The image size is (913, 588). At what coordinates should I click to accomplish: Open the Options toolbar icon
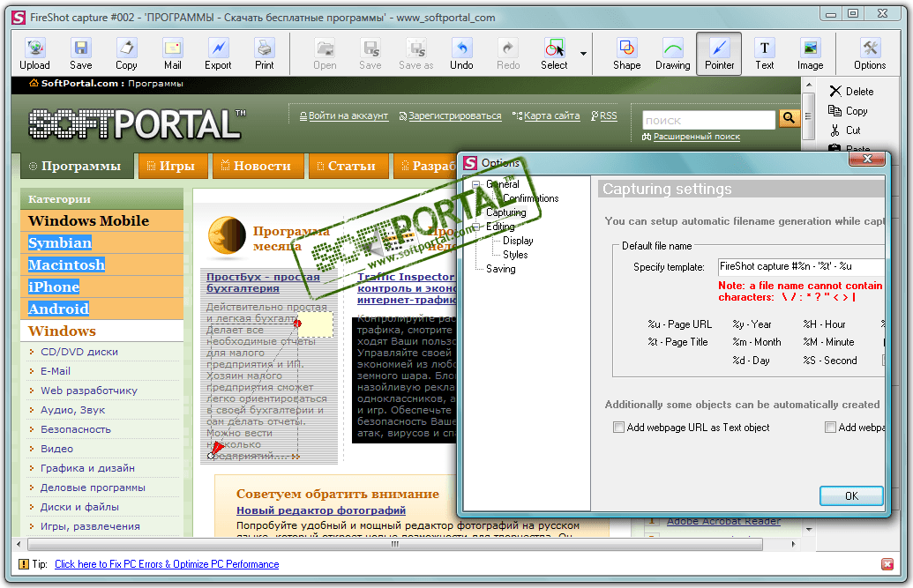(x=870, y=54)
